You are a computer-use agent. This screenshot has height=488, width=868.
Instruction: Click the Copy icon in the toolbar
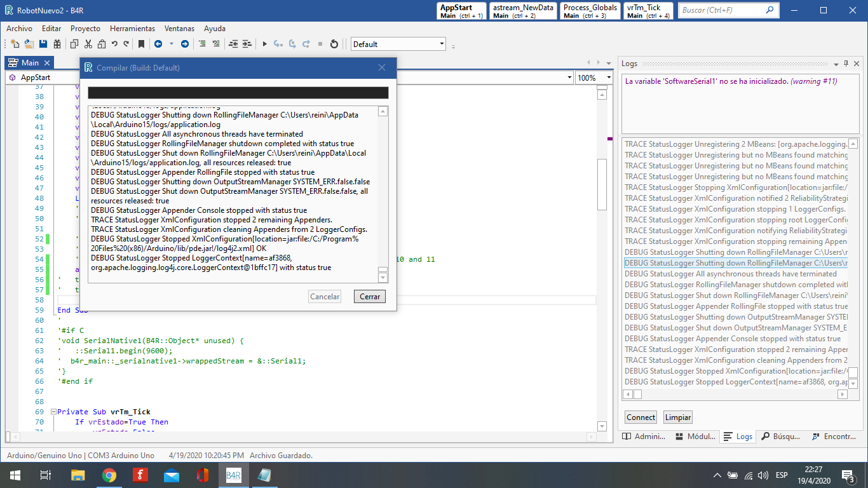(74, 44)
